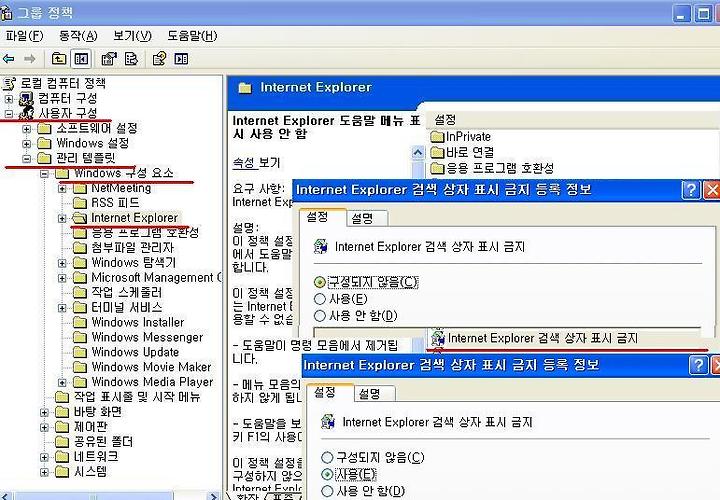Click policy icon beside 검색 상자 표시 금지 list row
Image resolution: width=720 pixels, height=500 pixels.
click(x=438, y=338)
